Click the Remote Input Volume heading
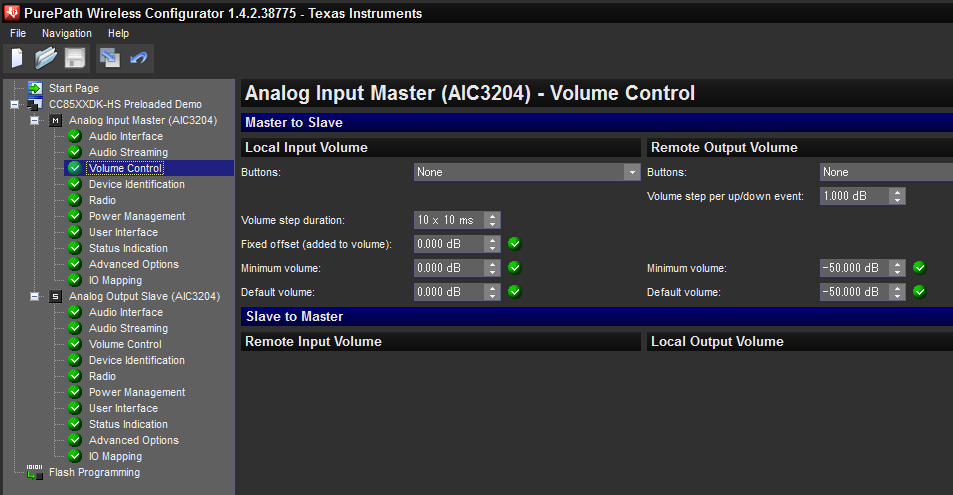This screenshot has height=495, width=953. (x=313, y=342)
